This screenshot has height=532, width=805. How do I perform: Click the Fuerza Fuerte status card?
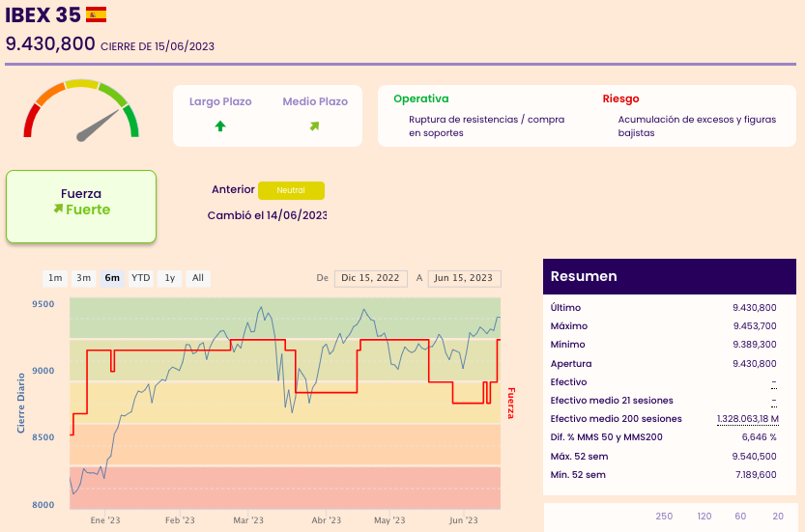(81, 207)
